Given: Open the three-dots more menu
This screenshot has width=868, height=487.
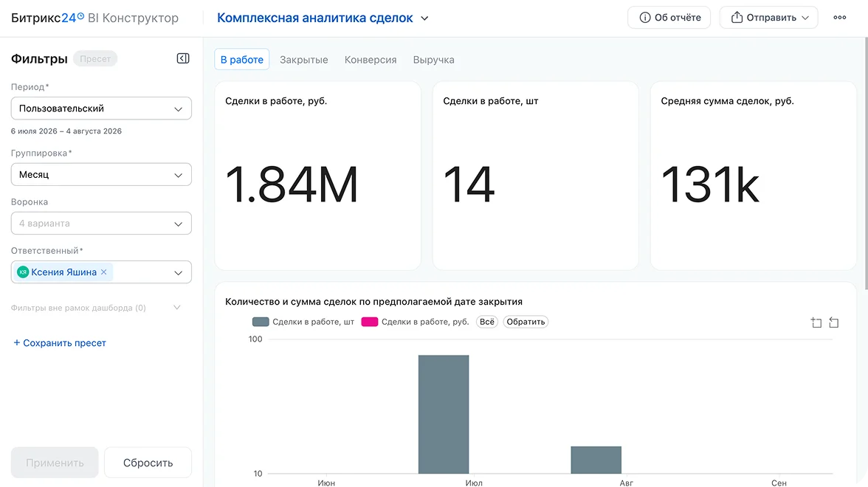Looking at the screenshot, I should coord(840,18).
